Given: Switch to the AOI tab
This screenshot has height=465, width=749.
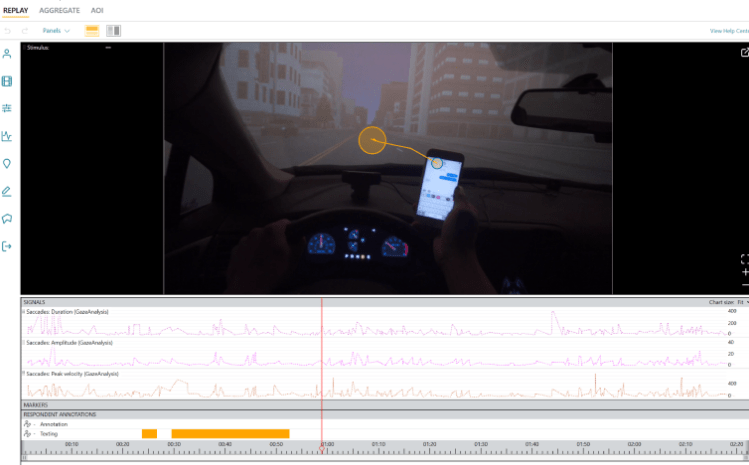Looking at the screenshot, I should (x=97, y=9).
